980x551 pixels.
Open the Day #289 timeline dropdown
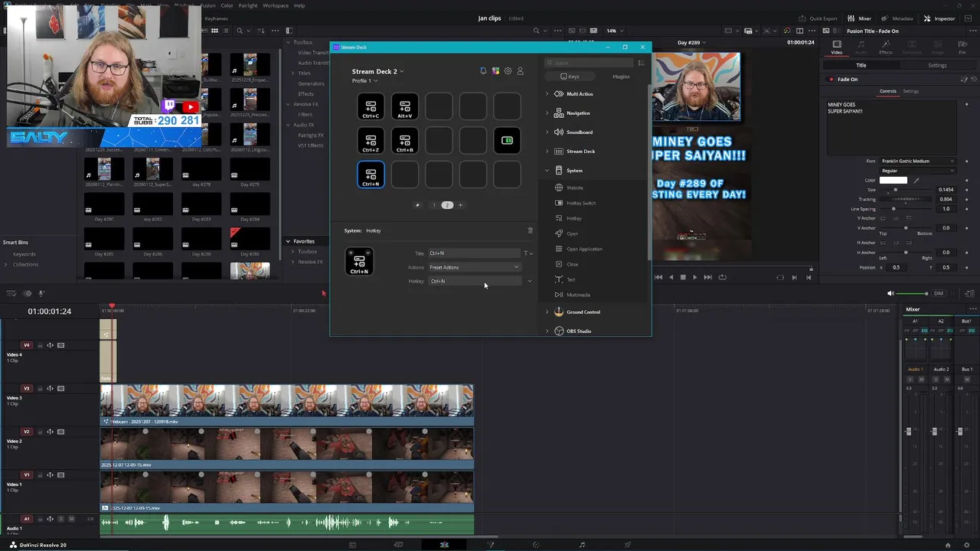pyautogui.click(x=691, y=43)
